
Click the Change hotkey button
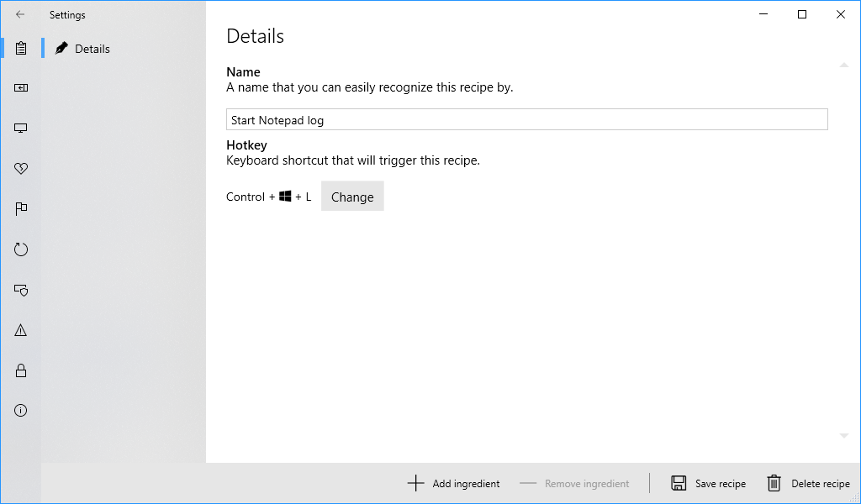coord(352,197)
